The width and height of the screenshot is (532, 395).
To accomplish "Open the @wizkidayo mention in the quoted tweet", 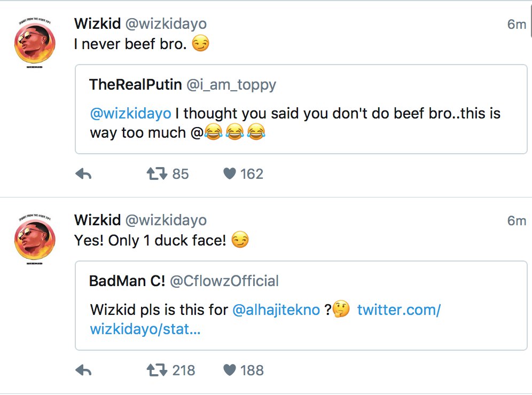I will coord(130,114).
